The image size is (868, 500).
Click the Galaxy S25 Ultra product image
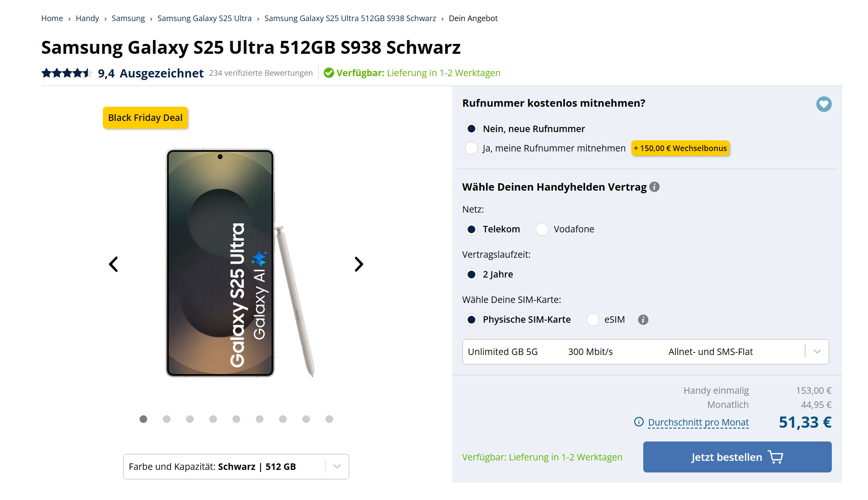pyautogui.click(x=220, y=263)
